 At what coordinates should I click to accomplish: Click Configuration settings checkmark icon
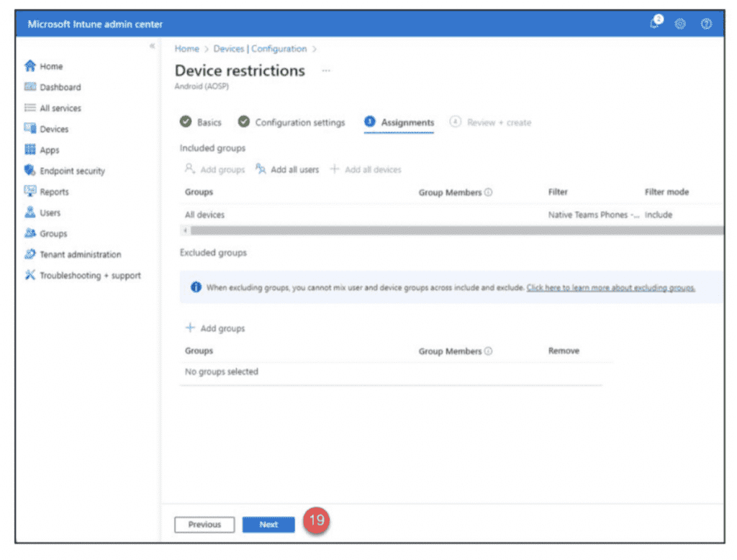(x=243, y=122)
